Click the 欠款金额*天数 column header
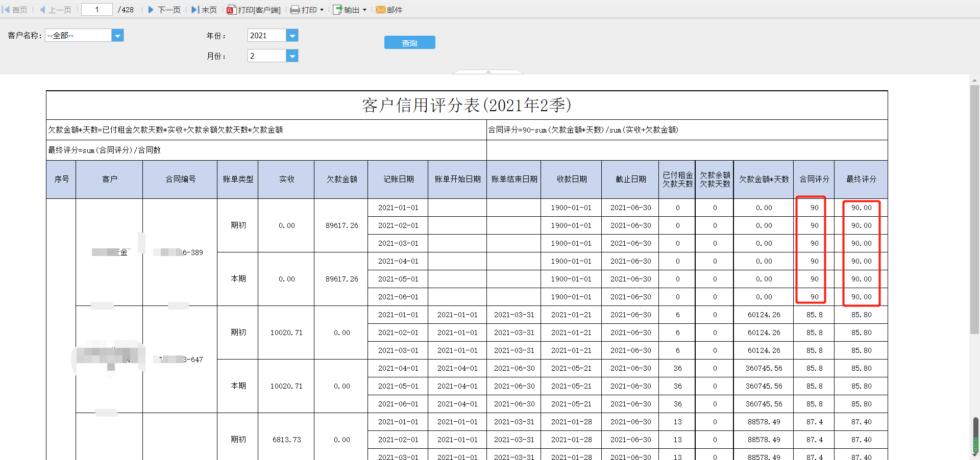Screen dimensions: 980x460 tap(764, 180)
